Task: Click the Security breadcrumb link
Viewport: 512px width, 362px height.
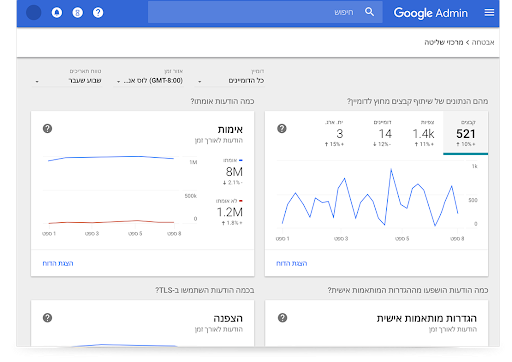Action: point(483,42)
